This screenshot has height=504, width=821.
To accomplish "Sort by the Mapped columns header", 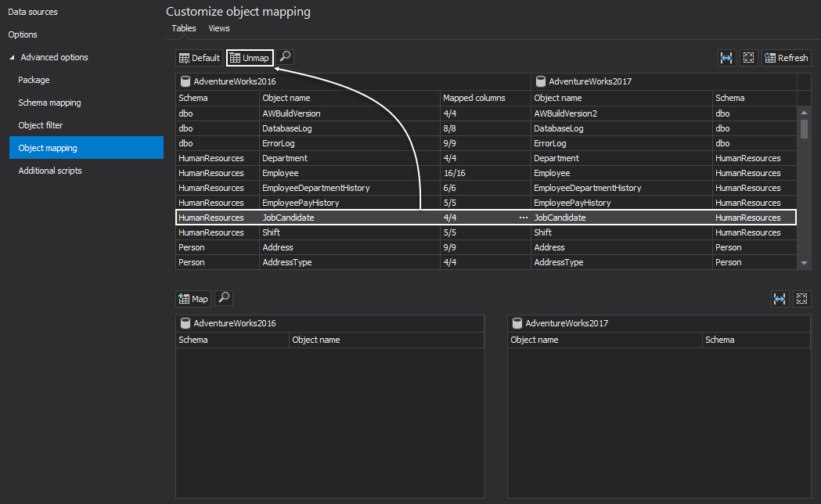I will 474,98.
